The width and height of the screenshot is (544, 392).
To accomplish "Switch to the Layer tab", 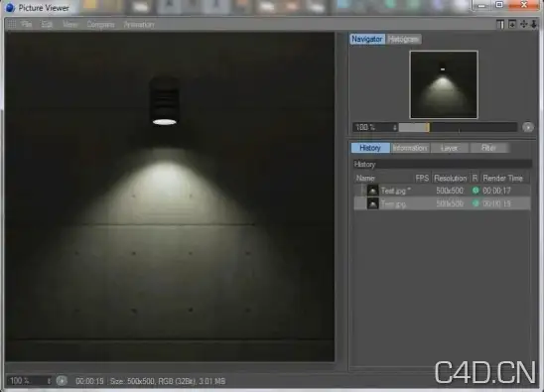I will (450, 148).
